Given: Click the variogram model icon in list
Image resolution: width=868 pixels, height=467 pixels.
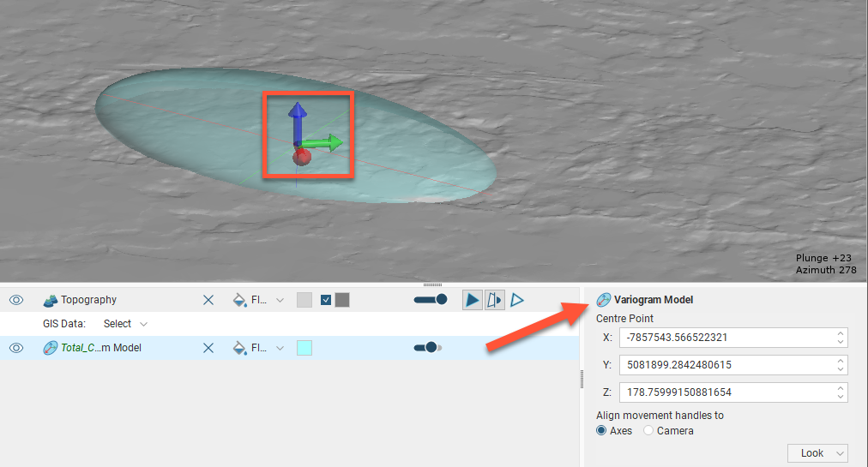Looking at the screenshot, I should (x=50, y=348).
